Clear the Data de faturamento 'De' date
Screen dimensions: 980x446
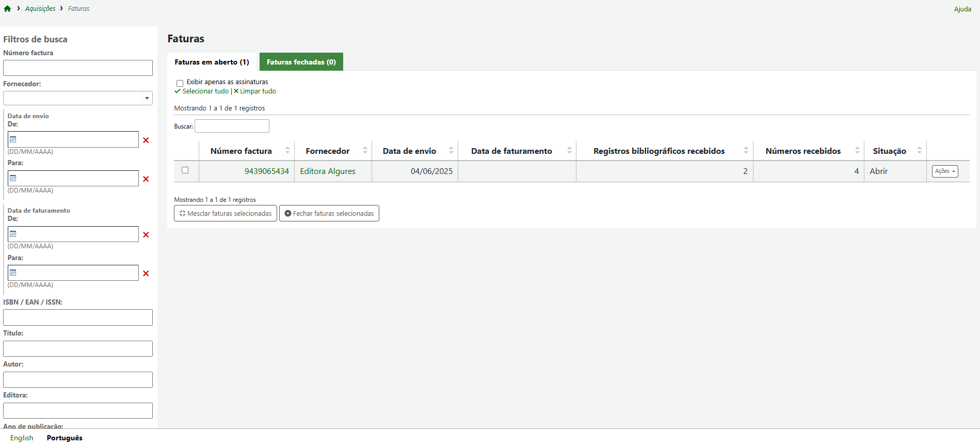[x=146, y=235]
